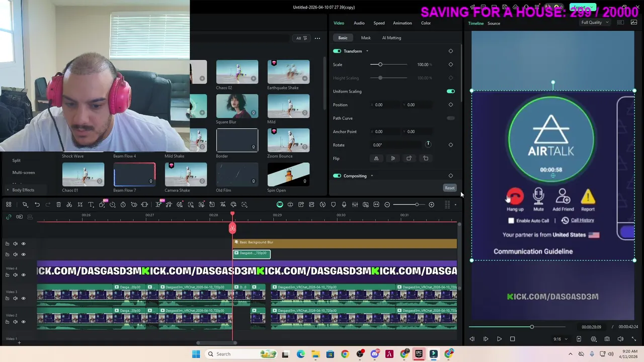Open the Full Quality dropdown
Viewport: 644px width, 362px height.
tap(595, 23)
